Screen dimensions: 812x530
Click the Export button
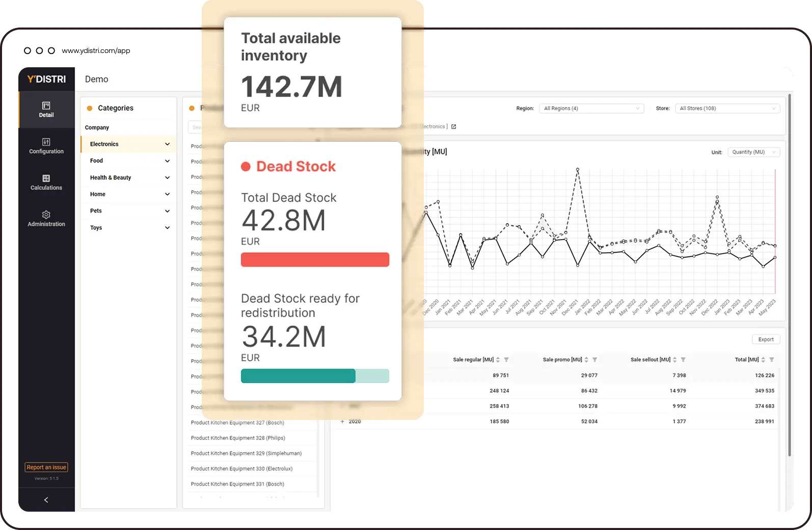click(766, 339)
